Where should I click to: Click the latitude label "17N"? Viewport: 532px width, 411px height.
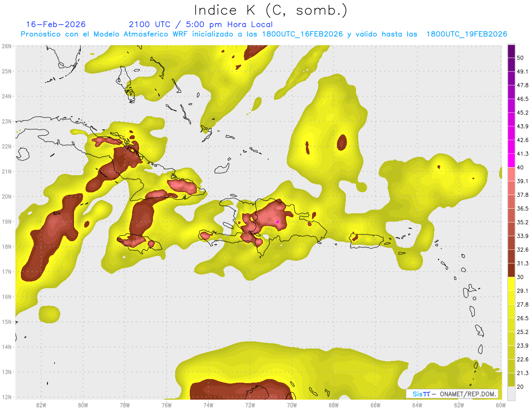coord(7,271)
